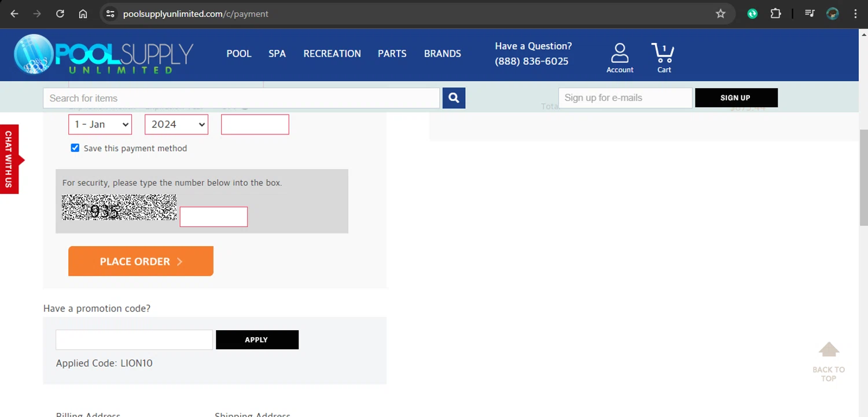Click 'Applied Code: LION10' text
Viewport: 868px width, 417px height.
[x=104, y=363]
